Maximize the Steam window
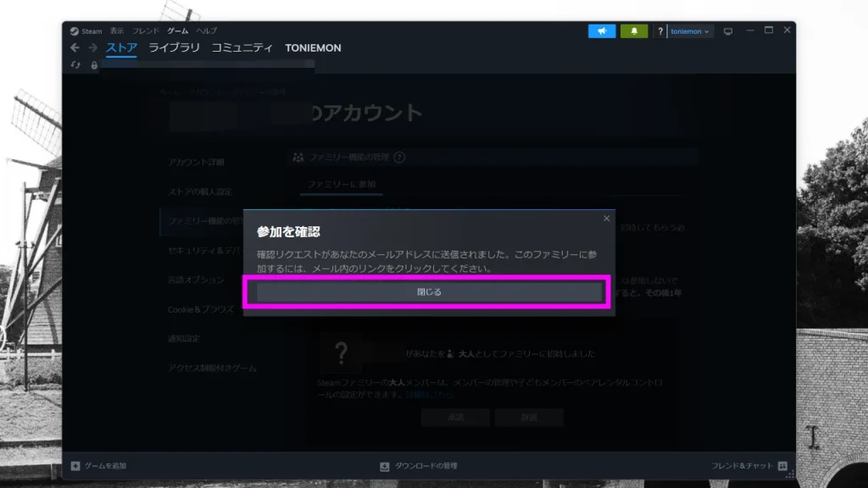Viewport: 868px width, 488px height. coord(768,30)
